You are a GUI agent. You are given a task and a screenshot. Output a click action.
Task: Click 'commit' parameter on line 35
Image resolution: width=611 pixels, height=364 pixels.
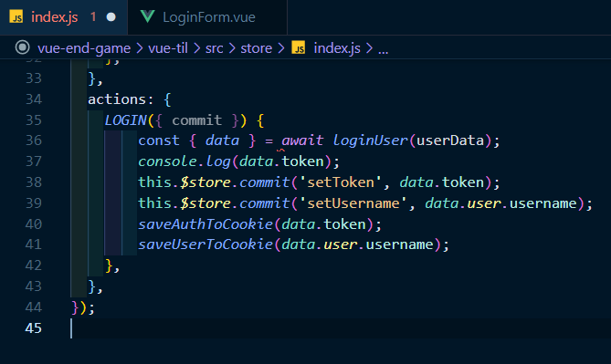196,120
